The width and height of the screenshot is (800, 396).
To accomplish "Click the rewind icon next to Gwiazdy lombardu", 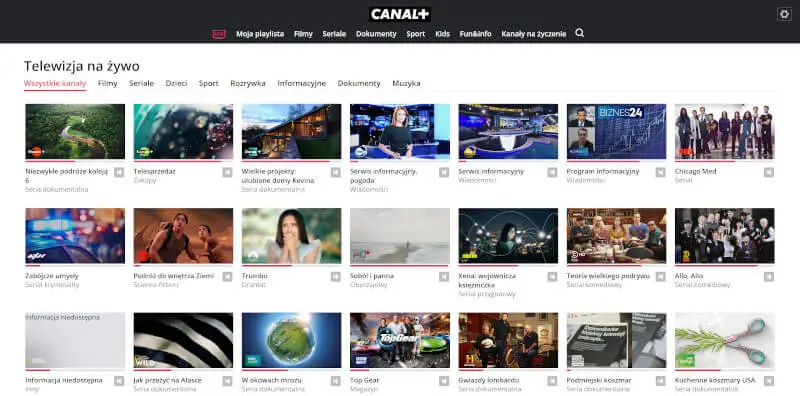I will tap(553, 381).
